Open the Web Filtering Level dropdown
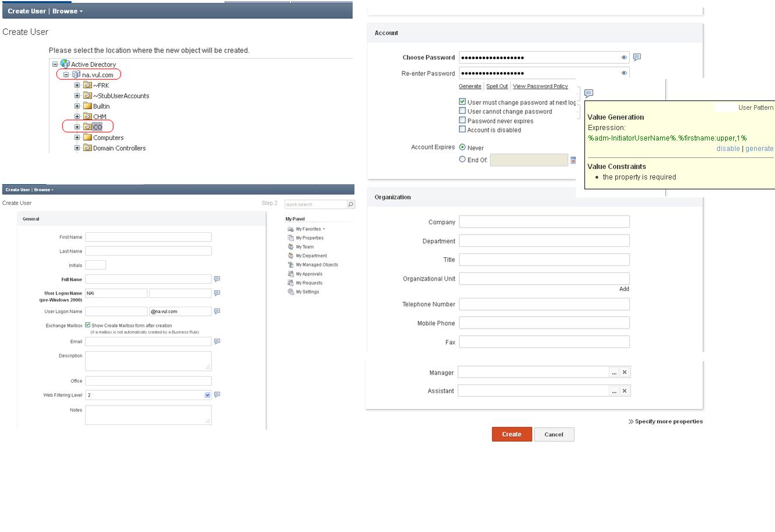 [207, 395]
